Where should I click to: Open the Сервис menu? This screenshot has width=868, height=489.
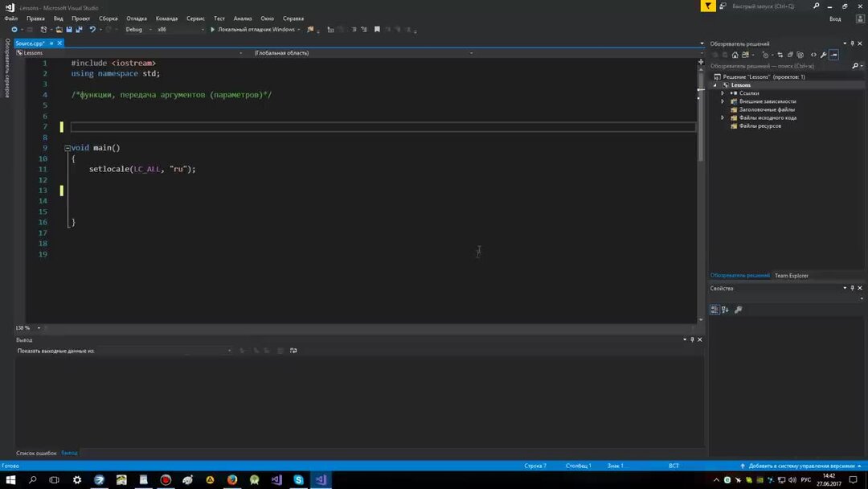195,18
